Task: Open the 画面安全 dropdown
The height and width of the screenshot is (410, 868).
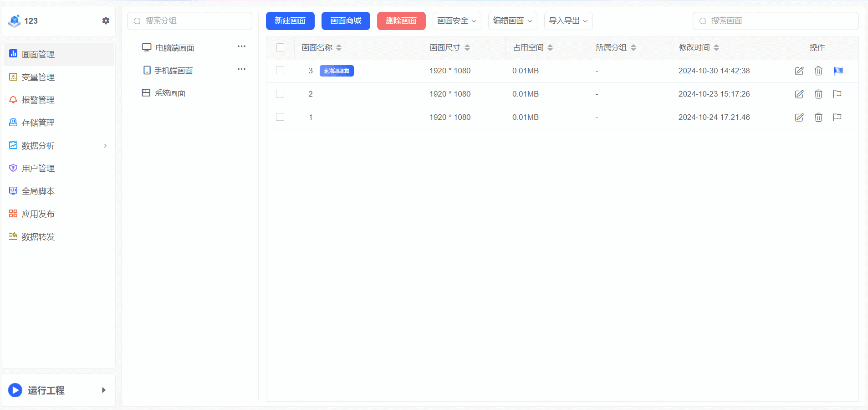Action: pos(456,21)
